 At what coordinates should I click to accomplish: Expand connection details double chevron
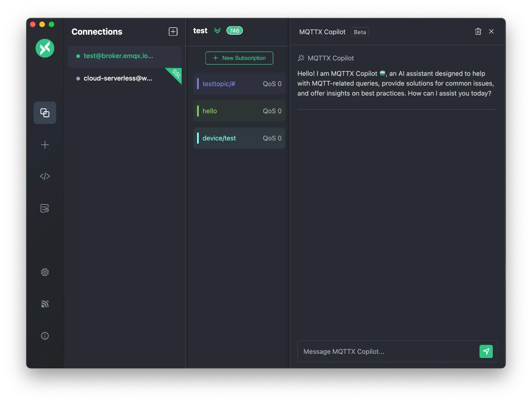tap(217, 31)
